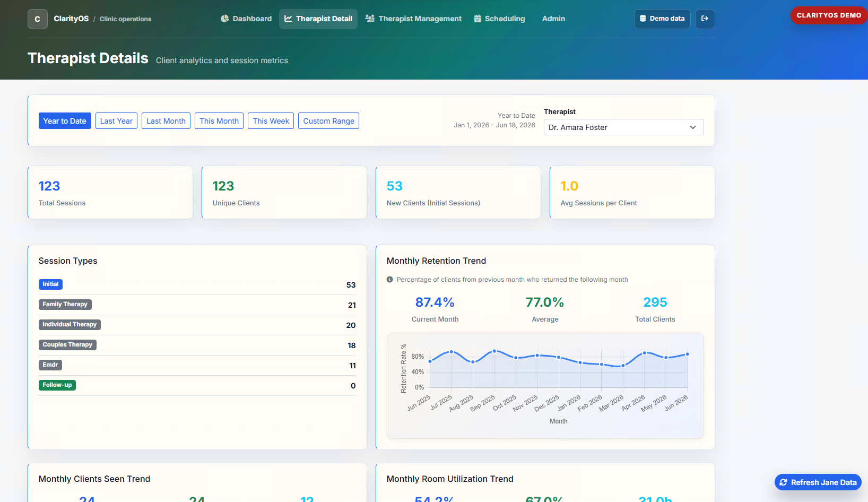The height and width of the screenshot is (502, 868).
Task: Click the Initial session type badge
Action: point(50,284)
